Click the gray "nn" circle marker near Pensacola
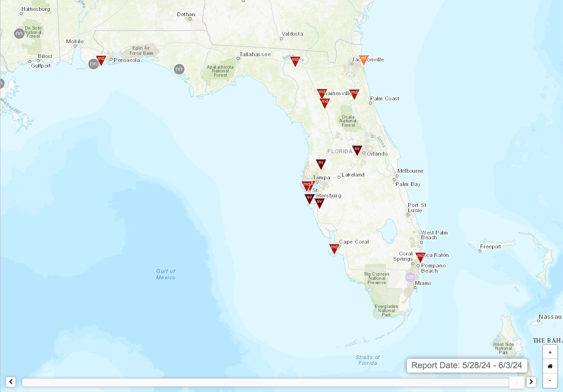 pos(93,63)
